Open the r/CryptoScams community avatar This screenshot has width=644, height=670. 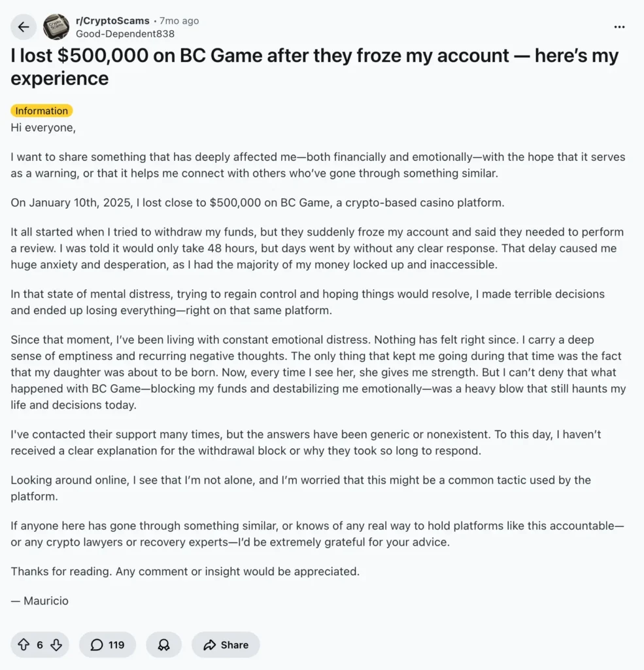point(58,27)
